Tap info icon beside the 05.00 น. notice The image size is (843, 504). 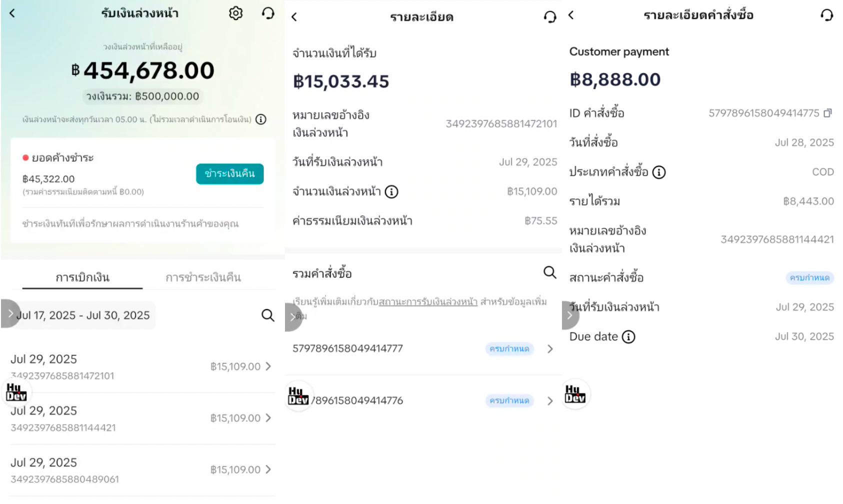click(261, 119)
